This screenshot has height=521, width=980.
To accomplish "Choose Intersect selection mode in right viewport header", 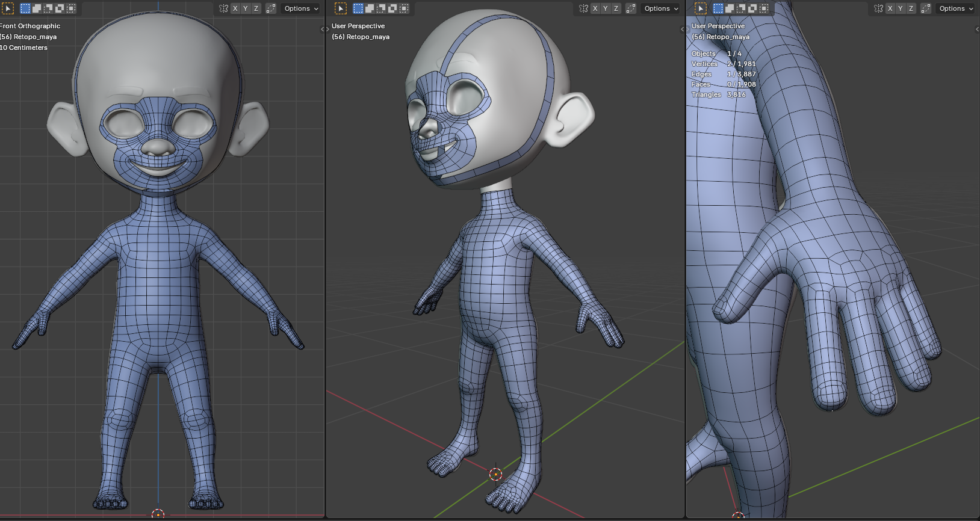I will point(764,8).
